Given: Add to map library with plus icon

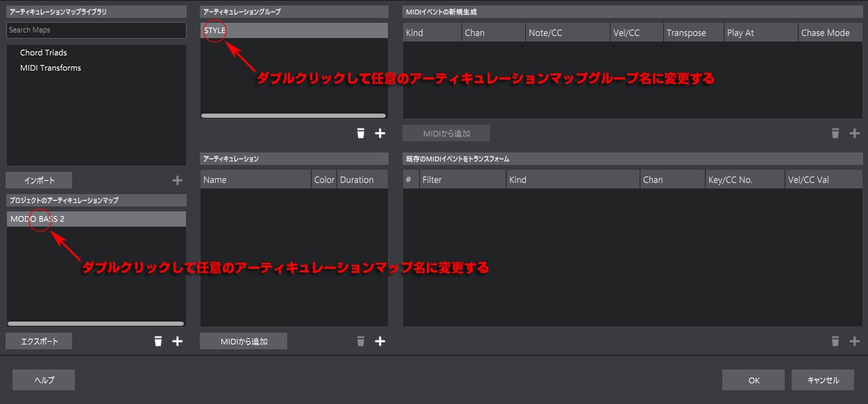Looking at the screenshot, I should 177,180.
